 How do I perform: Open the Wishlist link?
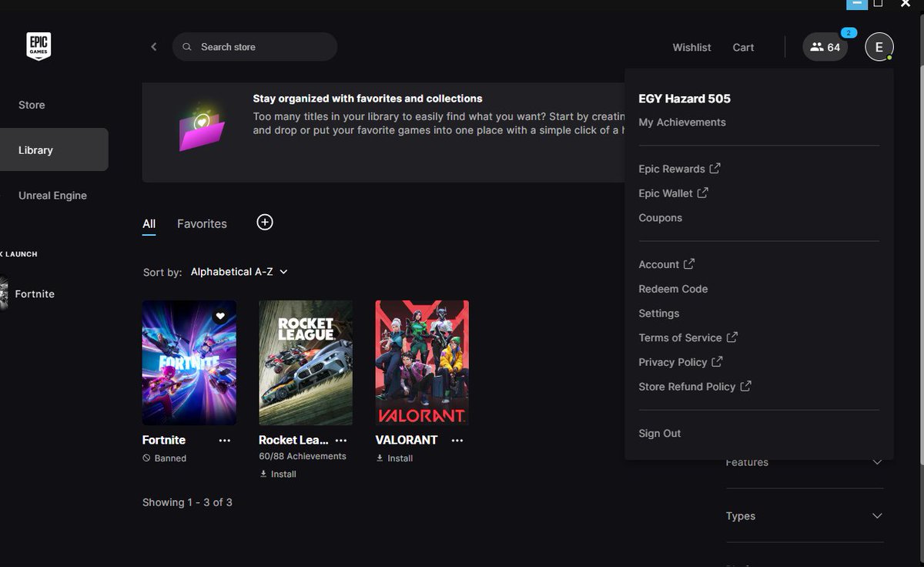[691, 48]
